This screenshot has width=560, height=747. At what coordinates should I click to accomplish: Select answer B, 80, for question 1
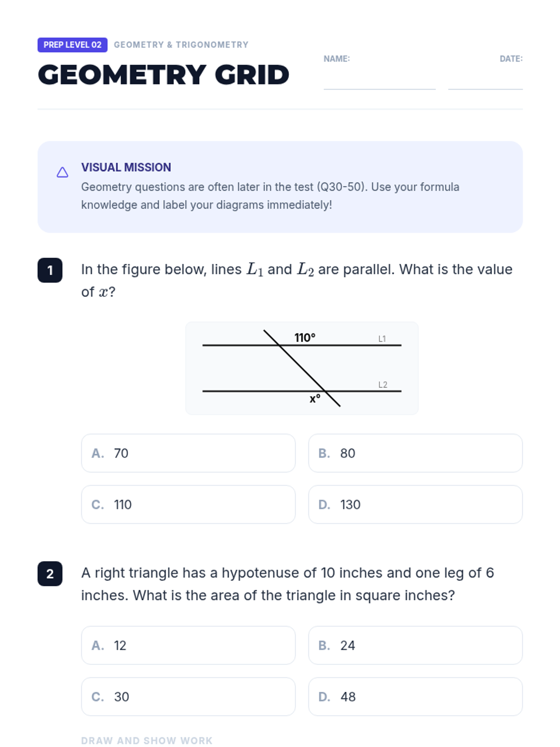(415, 453)
